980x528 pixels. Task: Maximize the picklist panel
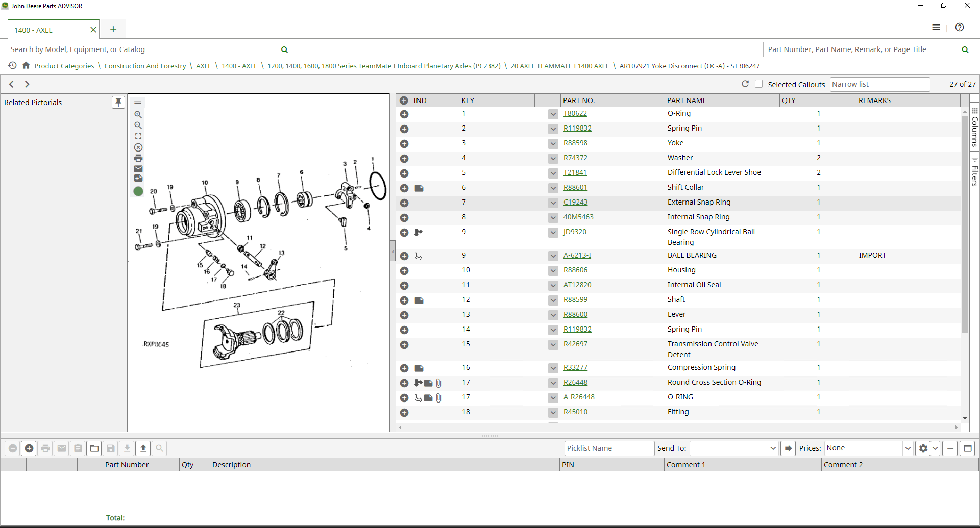pyautogui.click(x=967, y=448)
